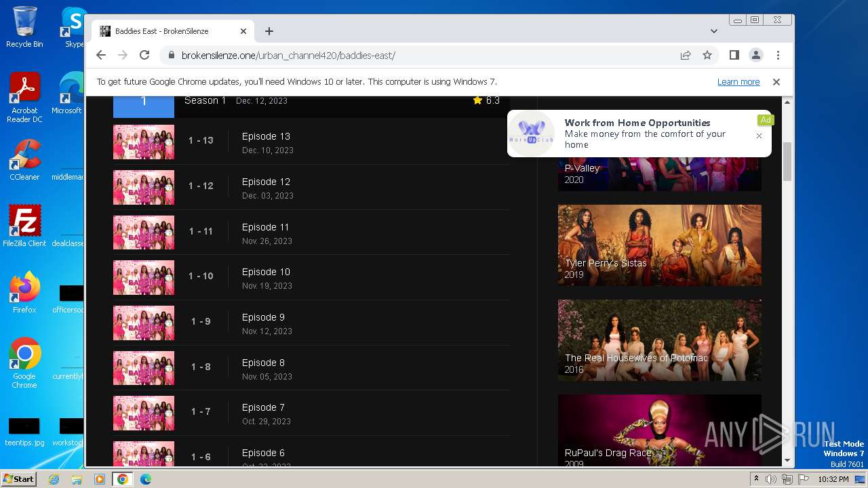Screen dimensions: 868x488
Task: Click network tray icon
Action: pos(787,479)
